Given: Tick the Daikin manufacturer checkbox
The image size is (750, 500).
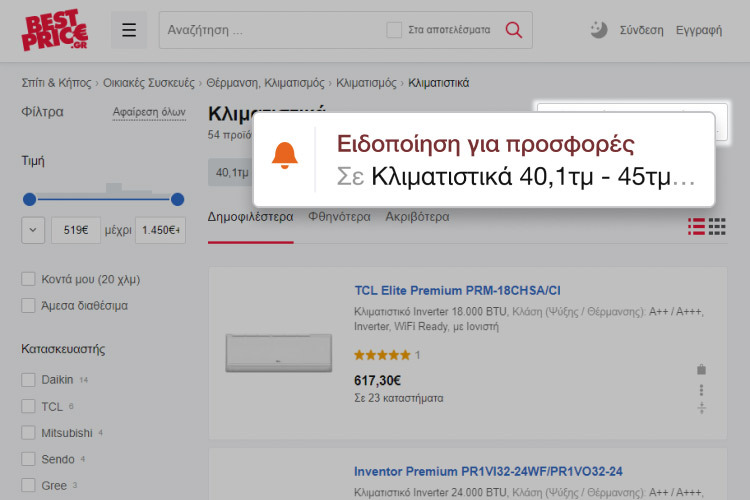Looking at the screenshot, I should click(x=28, y=380).
